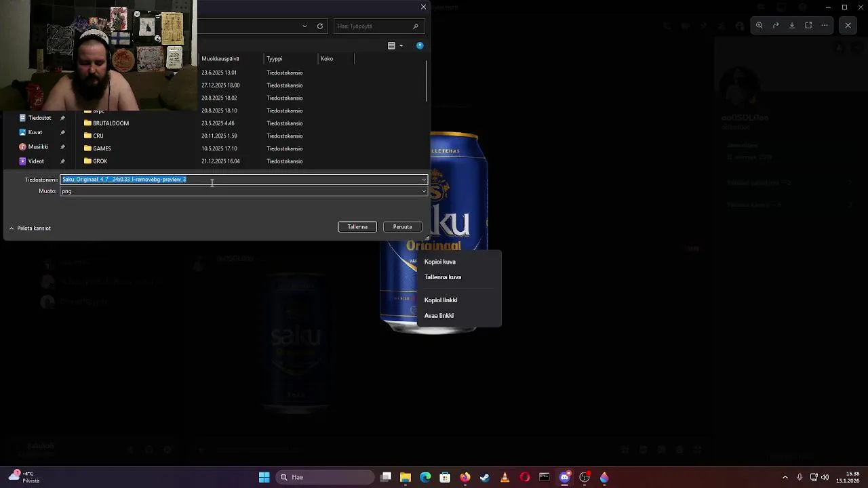
Task: Unpin Musiikki using its pin icon
Action: tap(62, 147)
